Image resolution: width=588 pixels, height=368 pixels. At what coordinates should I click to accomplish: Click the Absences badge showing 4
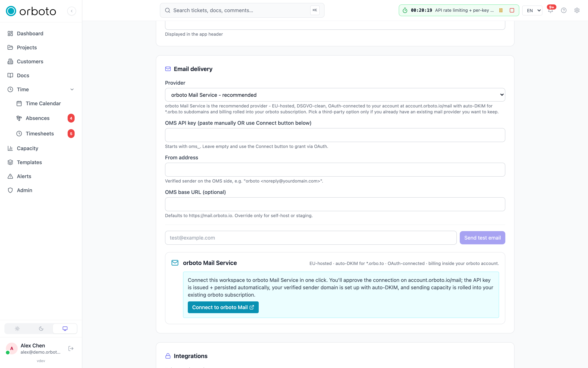tap(71, 118)
